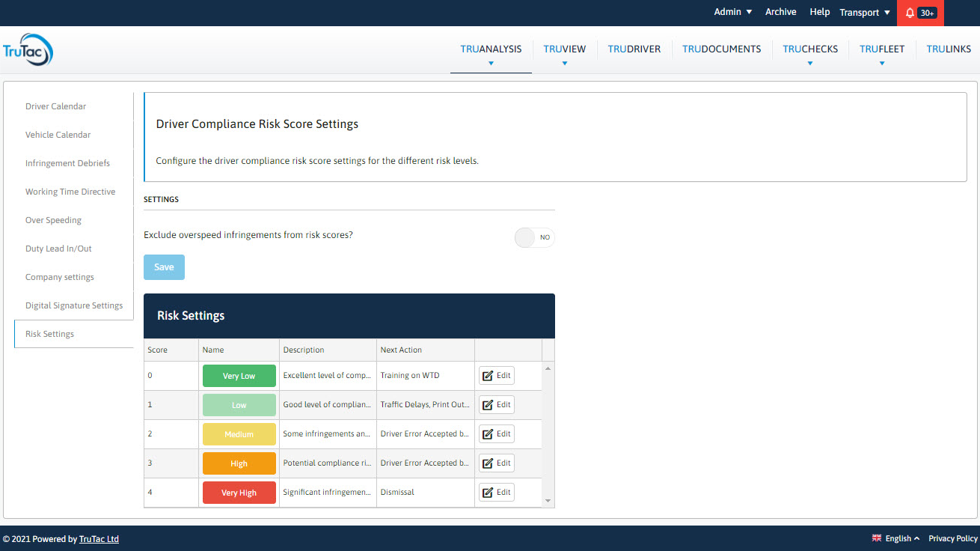
Task: Click the Save button
Action: click(164, 267)
